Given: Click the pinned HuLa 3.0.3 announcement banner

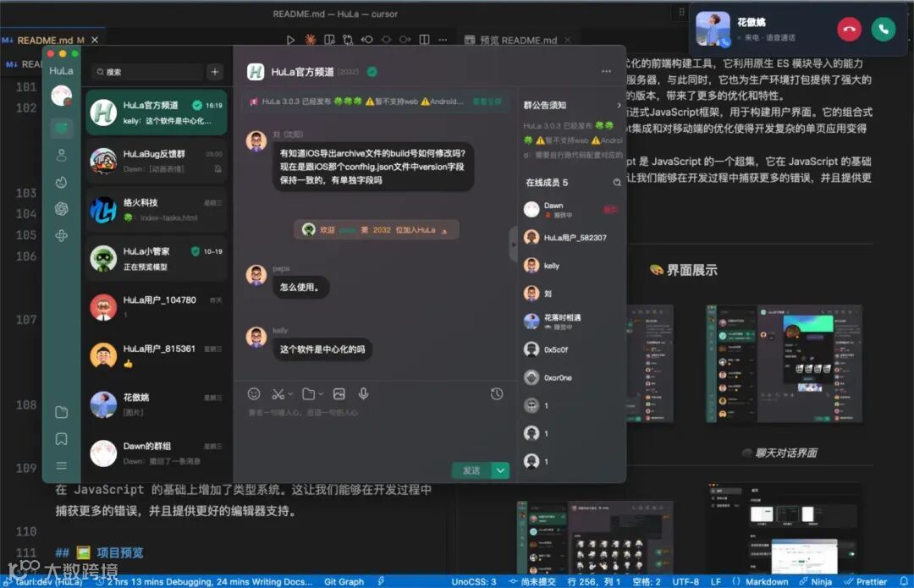Looking at the screenshot, I should point(375,102).
